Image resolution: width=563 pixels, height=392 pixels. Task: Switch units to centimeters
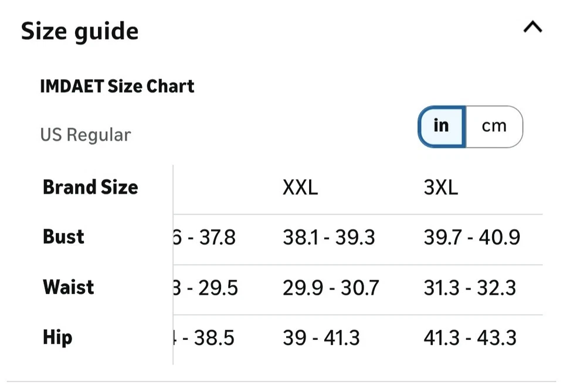coord(493,126)
